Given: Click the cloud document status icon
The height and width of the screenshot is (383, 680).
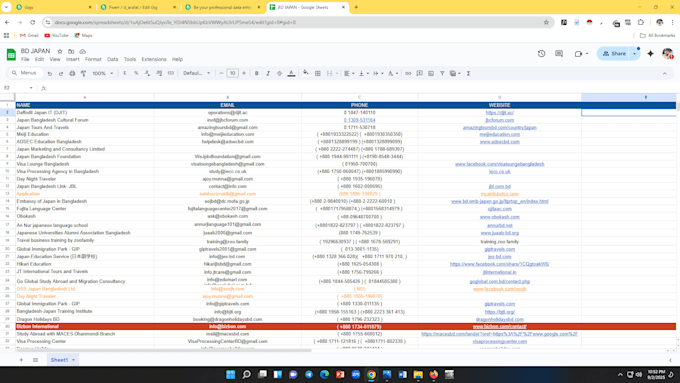Looking at the screenshot, I should (82, 51).
